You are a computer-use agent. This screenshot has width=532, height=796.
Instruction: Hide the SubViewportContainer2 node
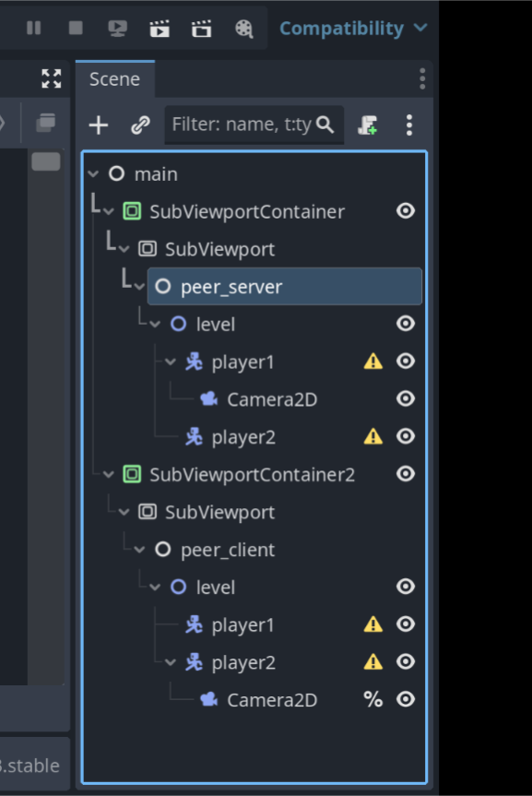(406, 474)
